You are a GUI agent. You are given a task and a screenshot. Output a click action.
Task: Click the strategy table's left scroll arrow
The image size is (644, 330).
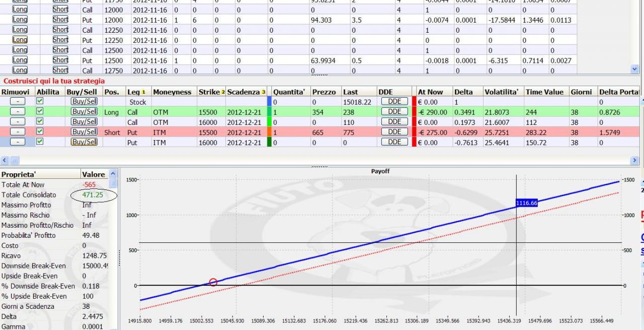(5, 160)
